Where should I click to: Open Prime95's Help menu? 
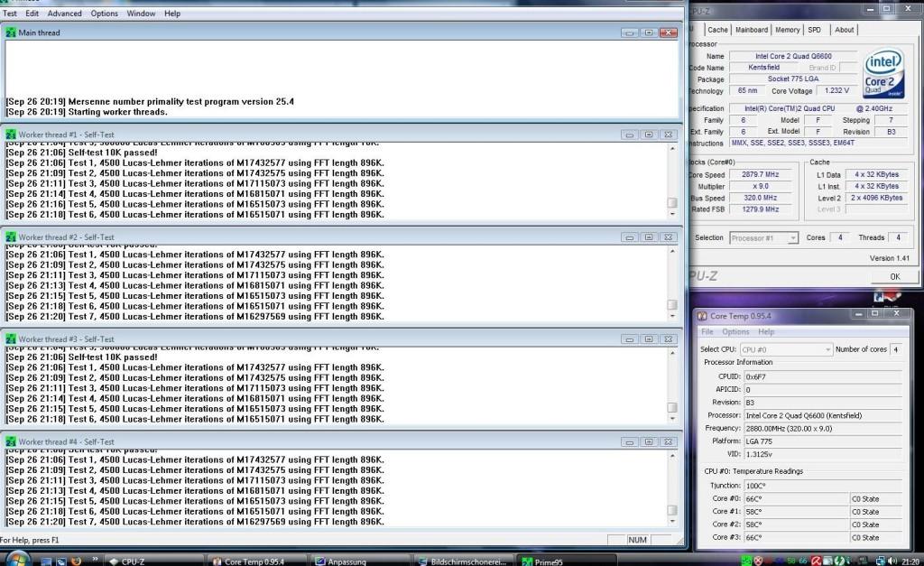172,13
